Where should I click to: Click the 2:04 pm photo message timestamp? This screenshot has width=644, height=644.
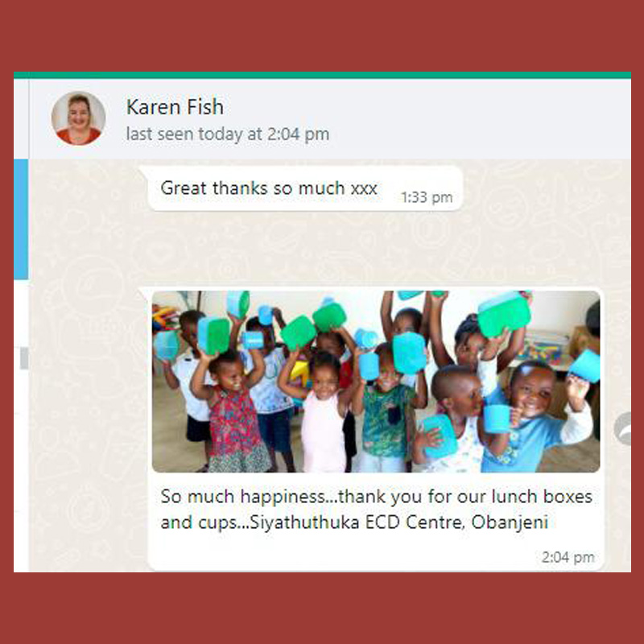(568, 557)
